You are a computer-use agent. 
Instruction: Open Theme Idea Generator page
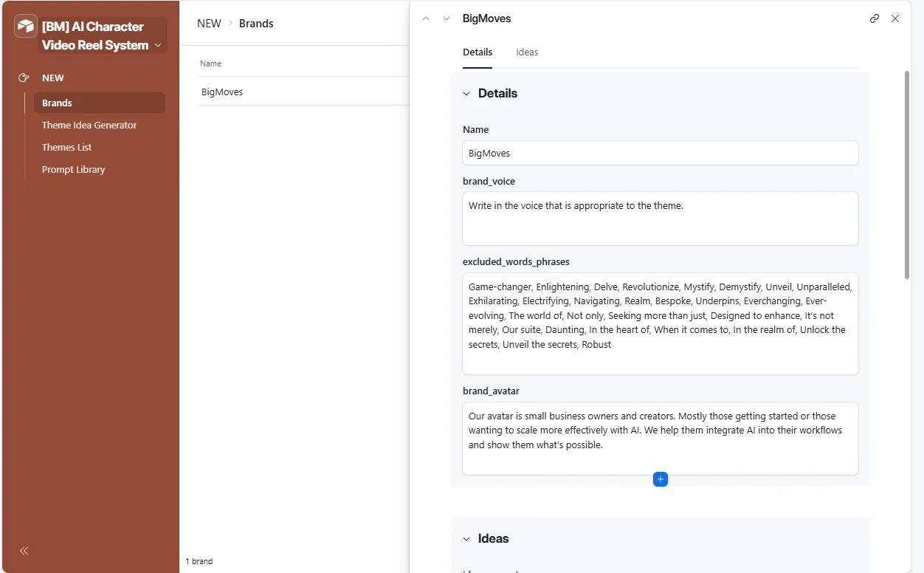[x=89, y=125]
